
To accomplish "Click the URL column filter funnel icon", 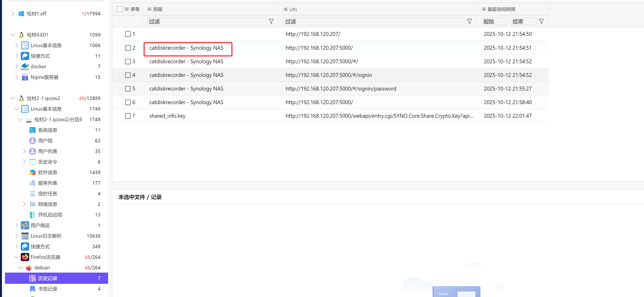I will click(469, 21).
